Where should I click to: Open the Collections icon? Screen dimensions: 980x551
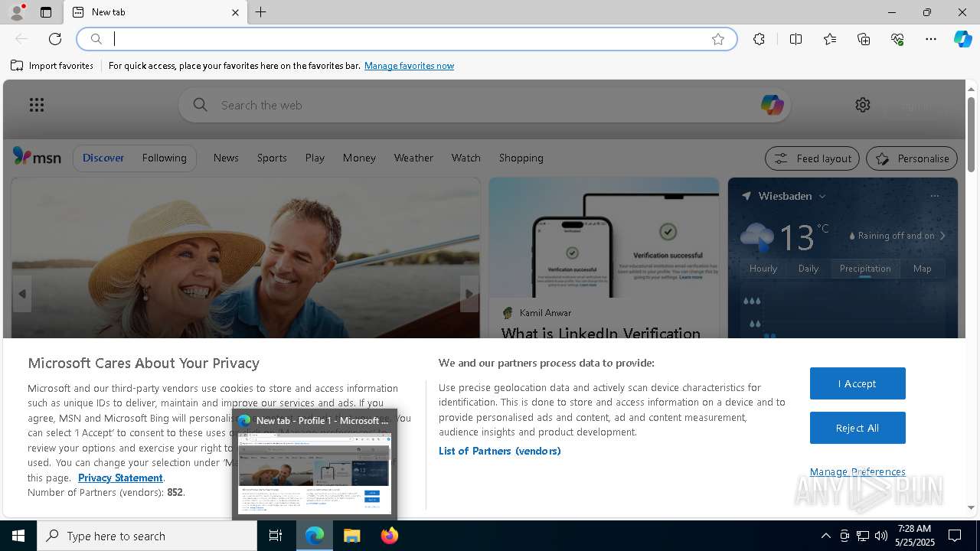[864, 39]
